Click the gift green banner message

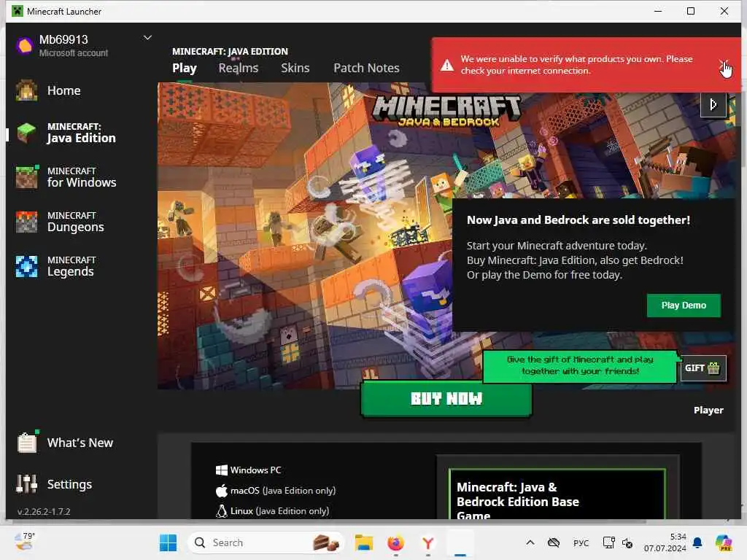[x=580, y=366]
